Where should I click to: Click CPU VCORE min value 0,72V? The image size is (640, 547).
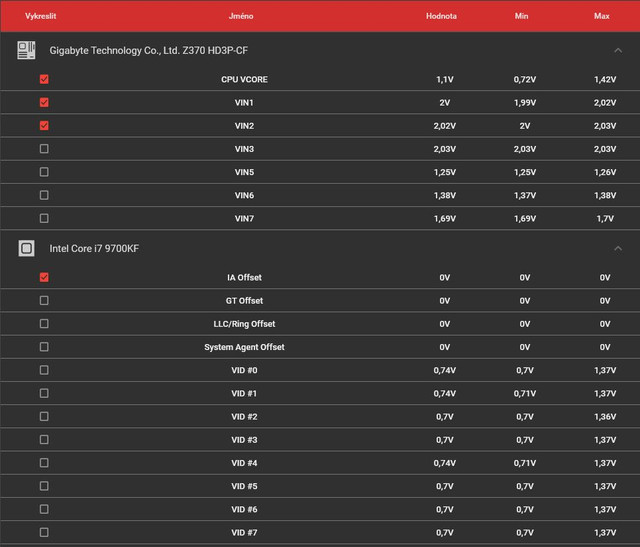[525, 80]
